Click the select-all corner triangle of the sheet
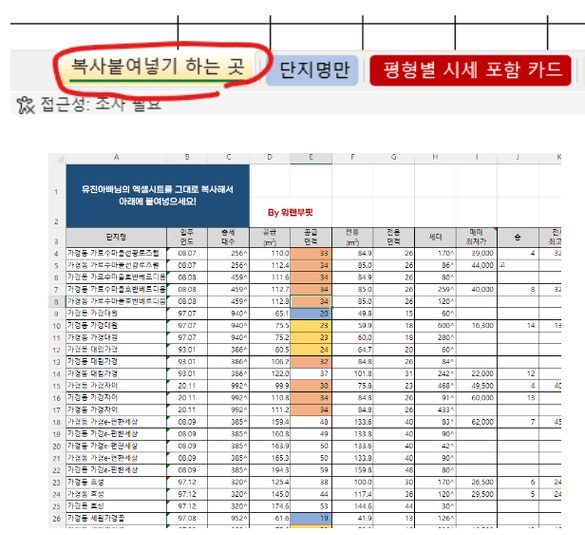The width and height of the screenshot is (585, 535). (60, 158)
